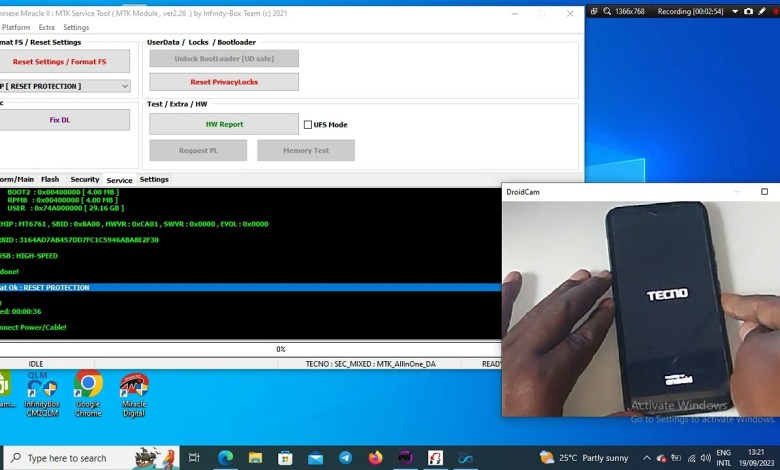Click the taskbar search box
The width and height of the screenshot is (780, 470).
pyautogui.click(x=92, y=458)
